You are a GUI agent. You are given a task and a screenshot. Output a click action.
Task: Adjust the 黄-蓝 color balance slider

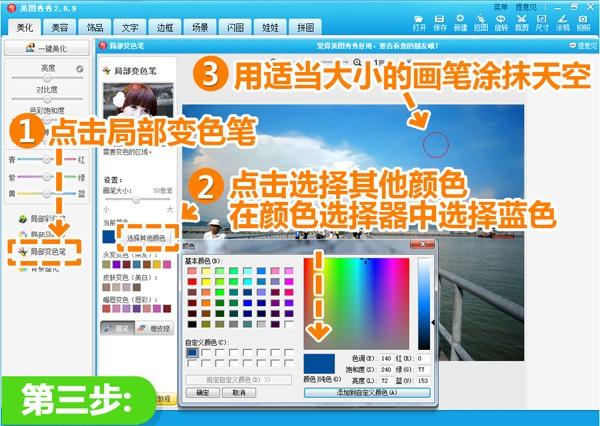(x=47, y=194)
